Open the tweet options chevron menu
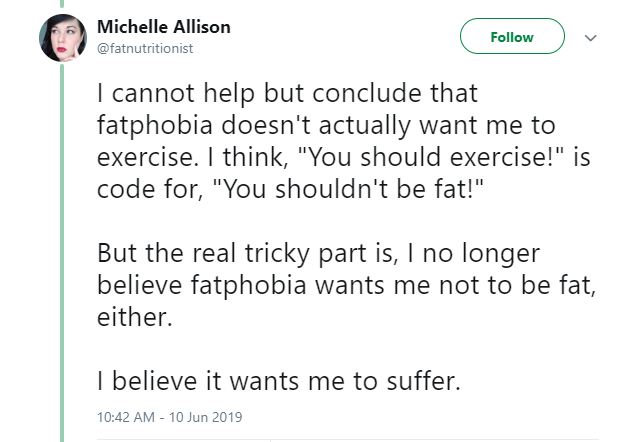This screenshot has height=442, width=639. coord(589,38)
